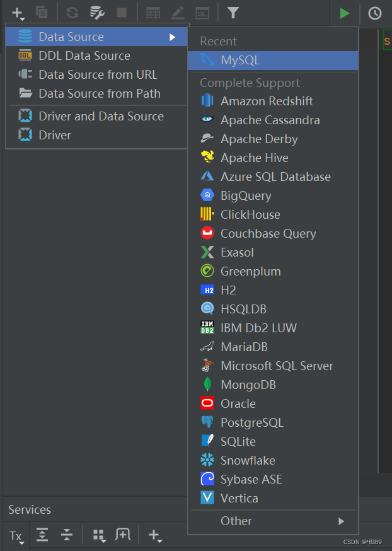
Task: Click the New (plus) button in database toolbar
Action: (18, 13)
